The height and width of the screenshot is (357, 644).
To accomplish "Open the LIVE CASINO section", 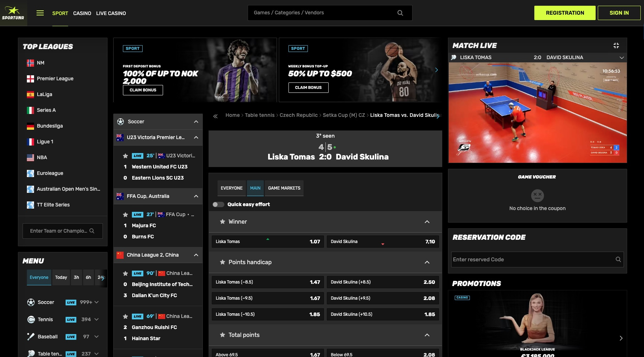I will click(x=111, y=13).
